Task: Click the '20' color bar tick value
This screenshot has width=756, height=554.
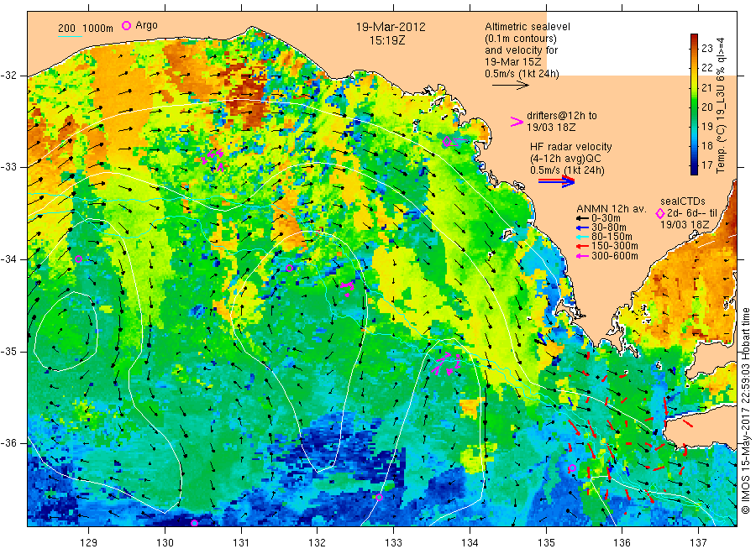Action: pyautogui.click(x=706, y=107)
